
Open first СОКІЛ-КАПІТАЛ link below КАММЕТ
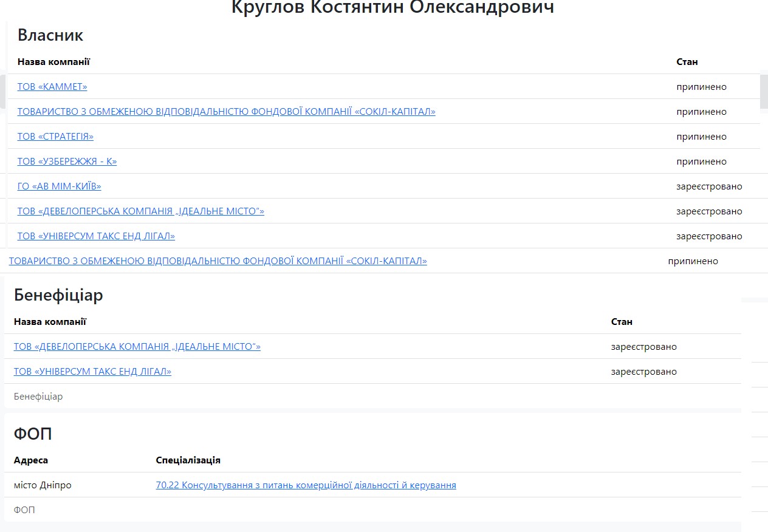tap(226, 112)
